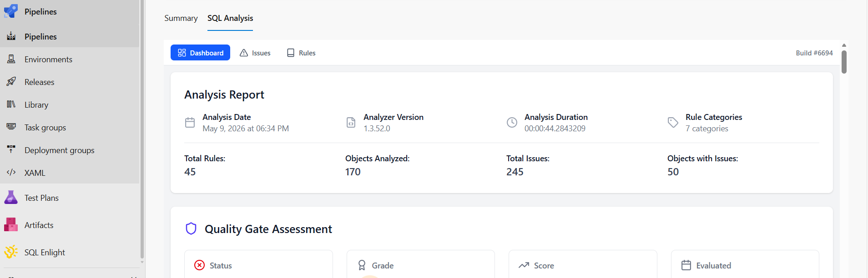
Task: Click the Analysis Duration clock icon
Action: click(x=512, y=123)
